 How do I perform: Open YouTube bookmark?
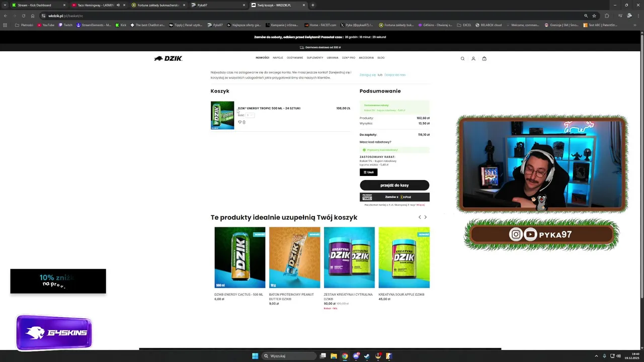pos(46,25)
